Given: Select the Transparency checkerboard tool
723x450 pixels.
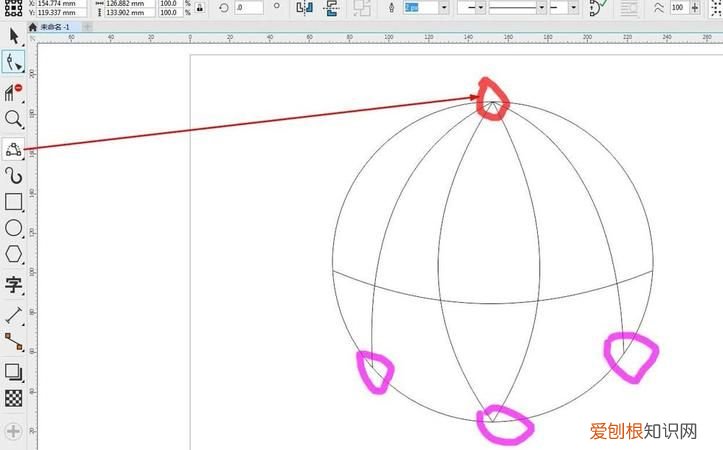Looking at the screenshot, I should point(13,398).
